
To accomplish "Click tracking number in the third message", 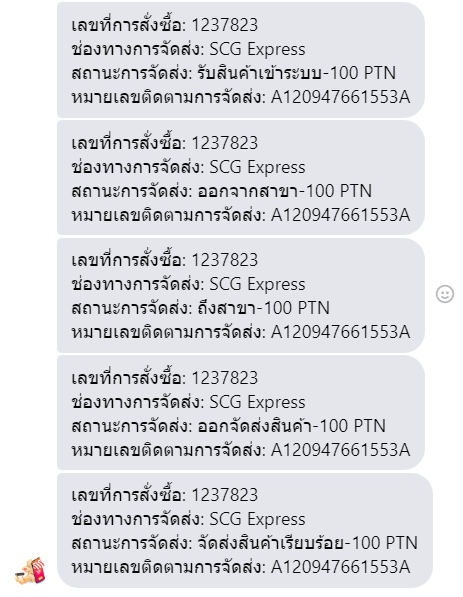I will [x=340, y=332].
